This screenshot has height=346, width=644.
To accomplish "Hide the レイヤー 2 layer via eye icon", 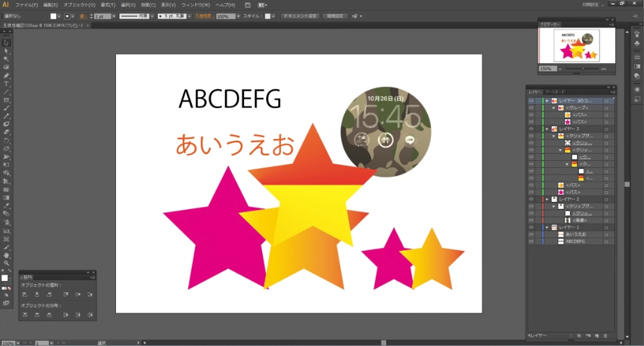I will click(531, 199).
